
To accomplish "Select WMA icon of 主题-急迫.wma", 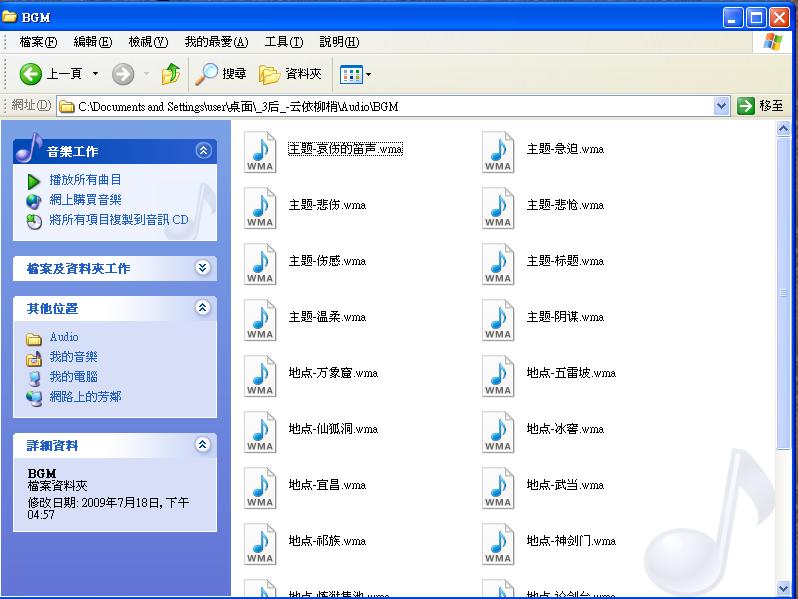I will pyautogui.click(x=498, y=152).
